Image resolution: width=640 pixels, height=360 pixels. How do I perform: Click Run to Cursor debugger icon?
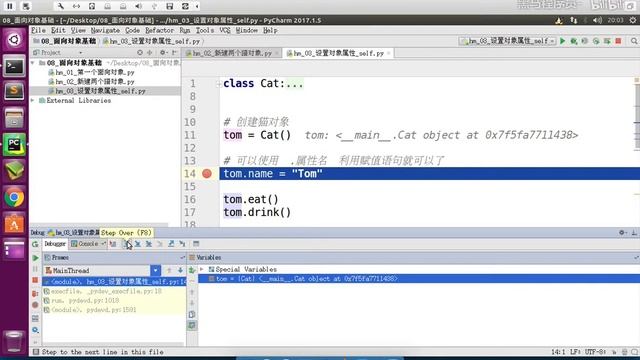pos(182,244)
